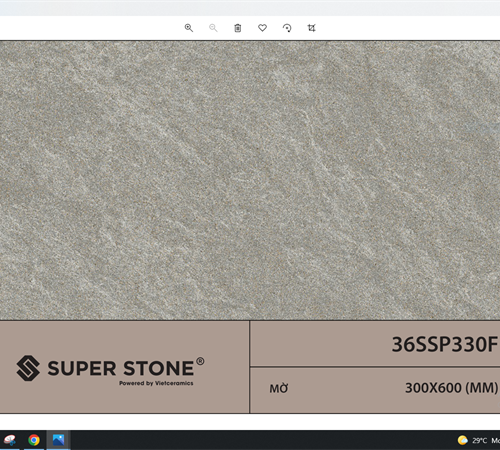This screenshot has width=500, height=450.
Task: Click the SUPER STONE logo text
Action: [120, 368]
